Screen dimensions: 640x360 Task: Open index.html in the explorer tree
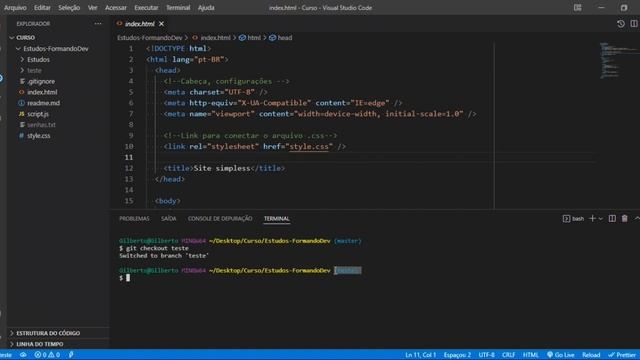pyautogui.click(x=42, y=92)
